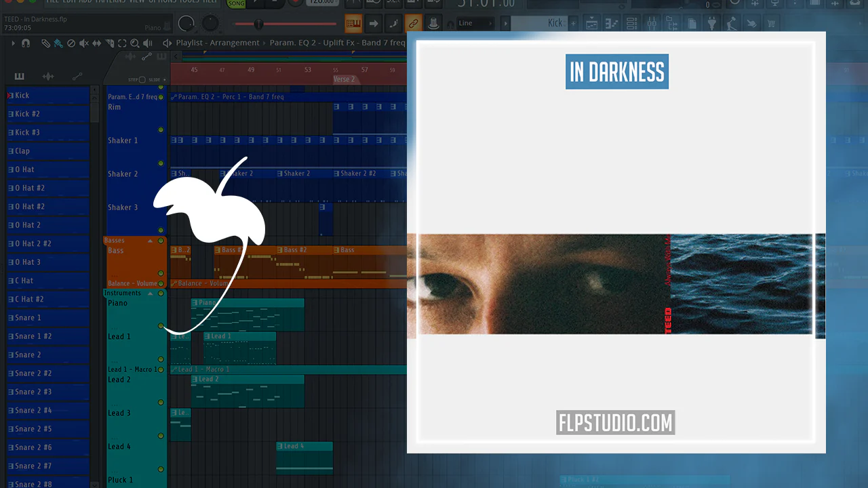Select the Mute speaker tool in playlist toolbar
The width and height of the screenshot is (868, 488).
84,43
